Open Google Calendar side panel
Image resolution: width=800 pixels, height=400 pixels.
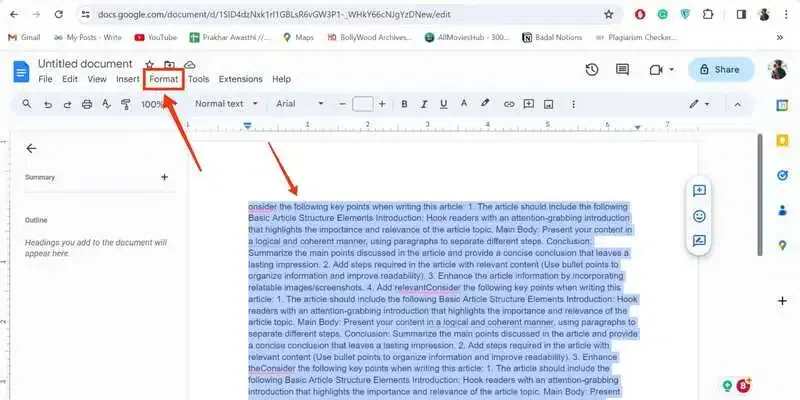tap(782, 105)
